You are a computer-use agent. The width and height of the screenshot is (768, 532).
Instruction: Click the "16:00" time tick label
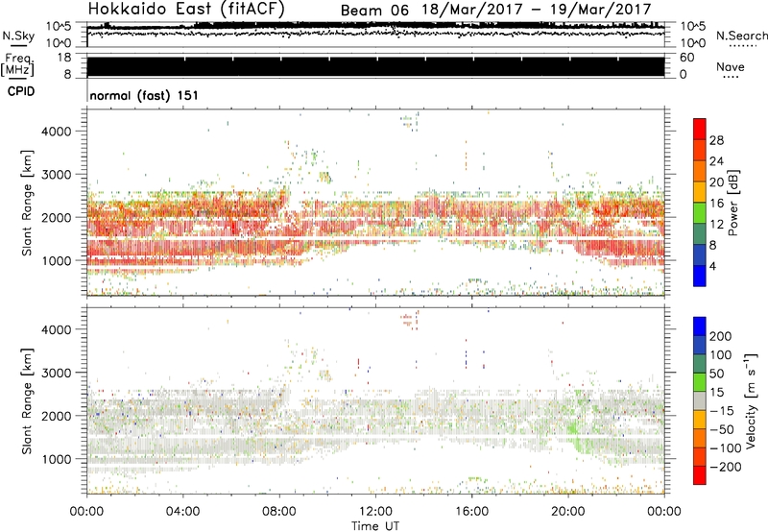(x=471, y=512)
